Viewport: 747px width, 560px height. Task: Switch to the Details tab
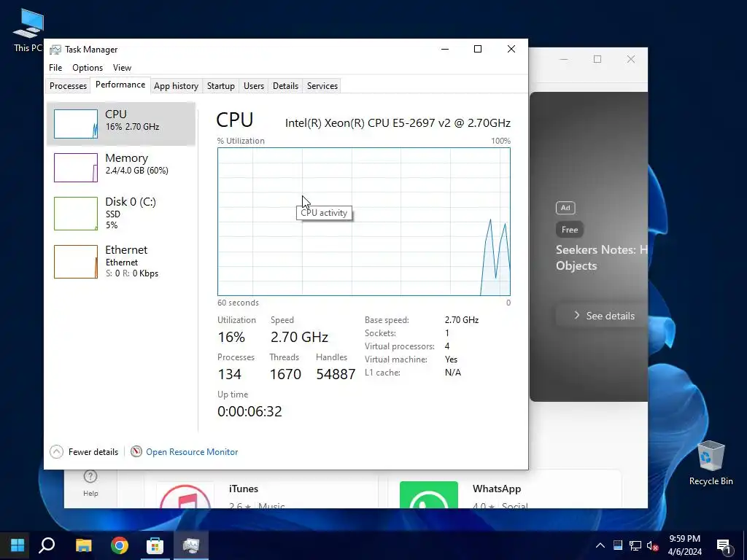(285, 86)
